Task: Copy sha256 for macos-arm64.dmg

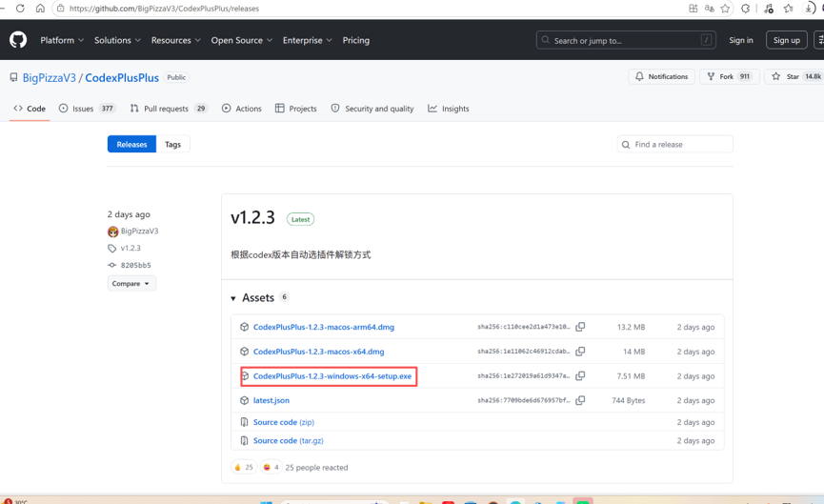Action: click(x=580, y=327)
